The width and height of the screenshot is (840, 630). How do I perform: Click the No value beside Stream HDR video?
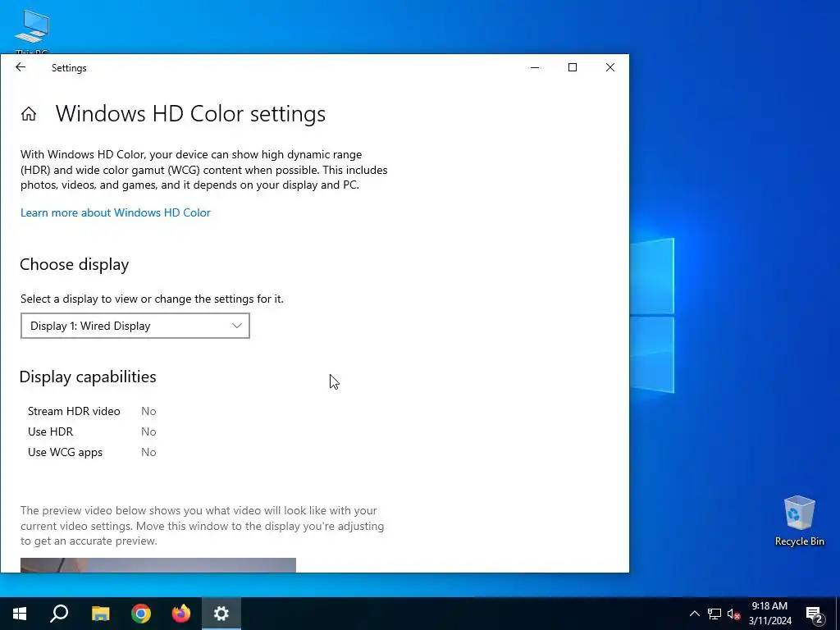[148, 412]
